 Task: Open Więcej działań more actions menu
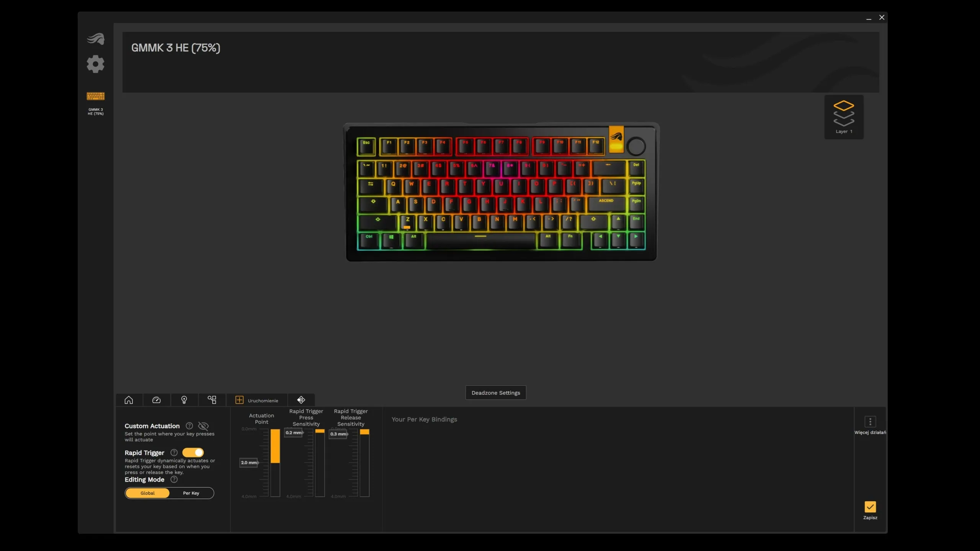pos(870,425)
